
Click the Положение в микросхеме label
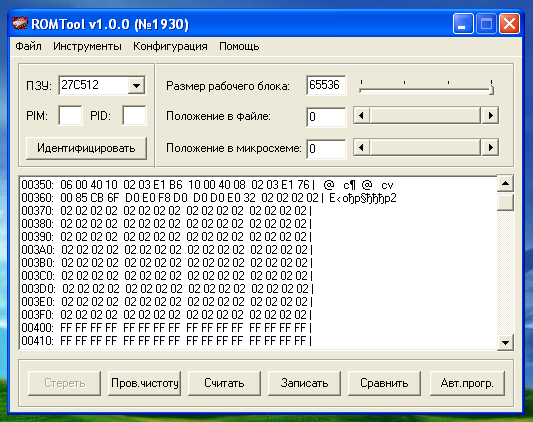[x=234, y=148]
